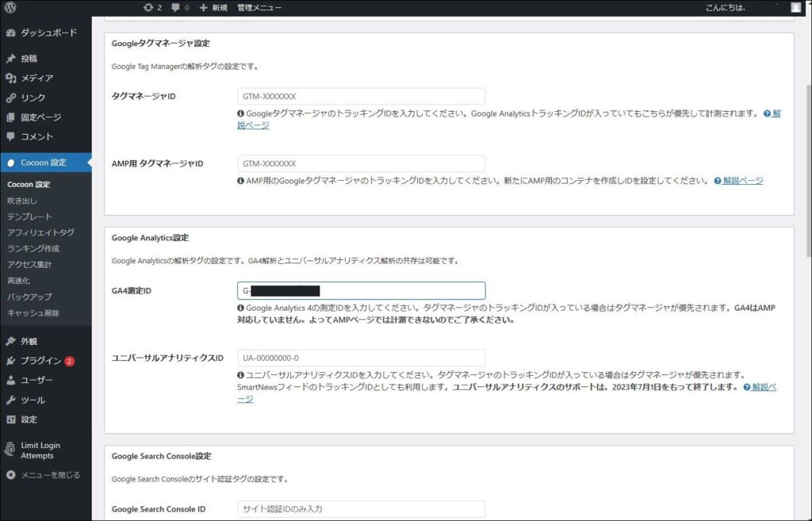This screenshot has height=521, width=812.
Task: Click the help icon beside タグマネージャID description
Action: click(767, 113)
